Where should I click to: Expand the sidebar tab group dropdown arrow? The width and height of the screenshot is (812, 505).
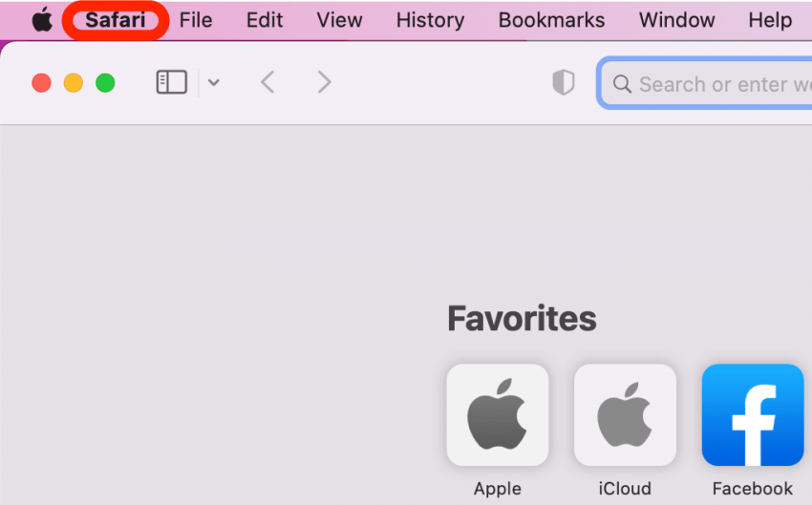coord(214,83)
